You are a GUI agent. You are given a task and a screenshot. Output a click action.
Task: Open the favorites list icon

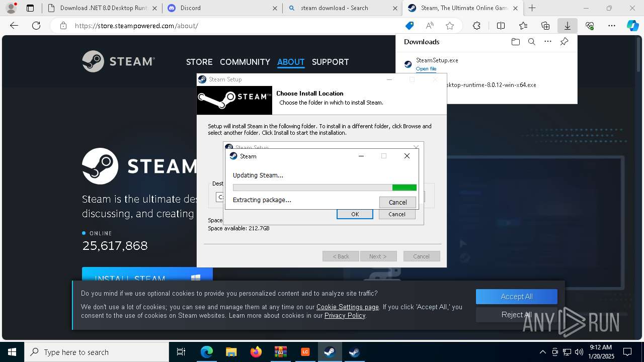523,26
